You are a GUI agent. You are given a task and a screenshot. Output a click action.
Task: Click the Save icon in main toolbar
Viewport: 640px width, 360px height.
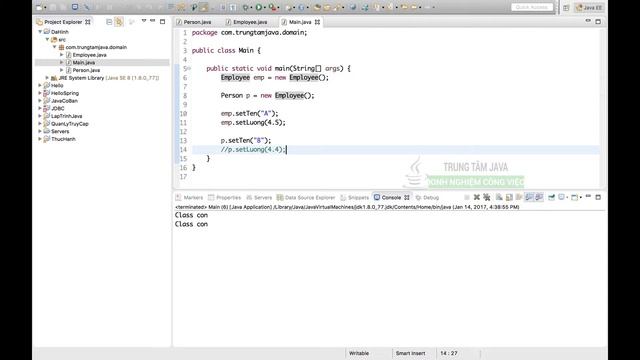pos(53,7)
